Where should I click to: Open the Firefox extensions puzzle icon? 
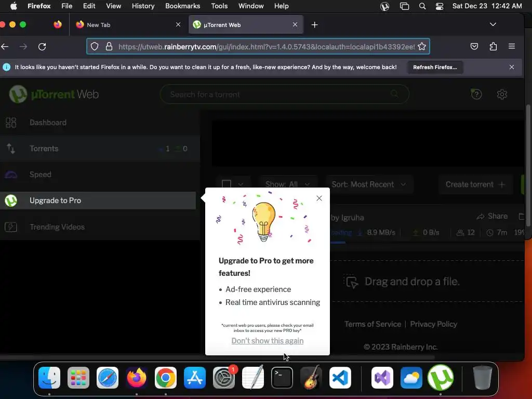click(494, 46)
